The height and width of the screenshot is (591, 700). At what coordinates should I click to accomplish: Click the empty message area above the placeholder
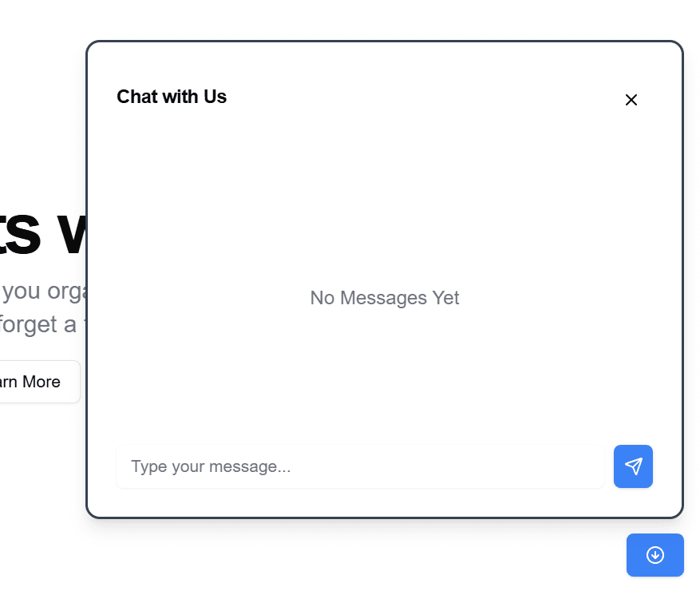(x=385, y=200)
